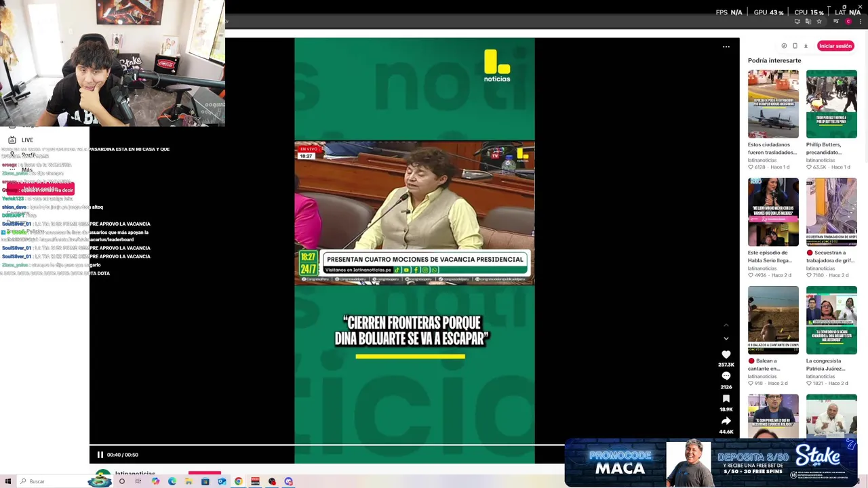868x488 pixels.
Task: Open download app icon next to login
Action: pyautogui.click(x=806, y=46)
